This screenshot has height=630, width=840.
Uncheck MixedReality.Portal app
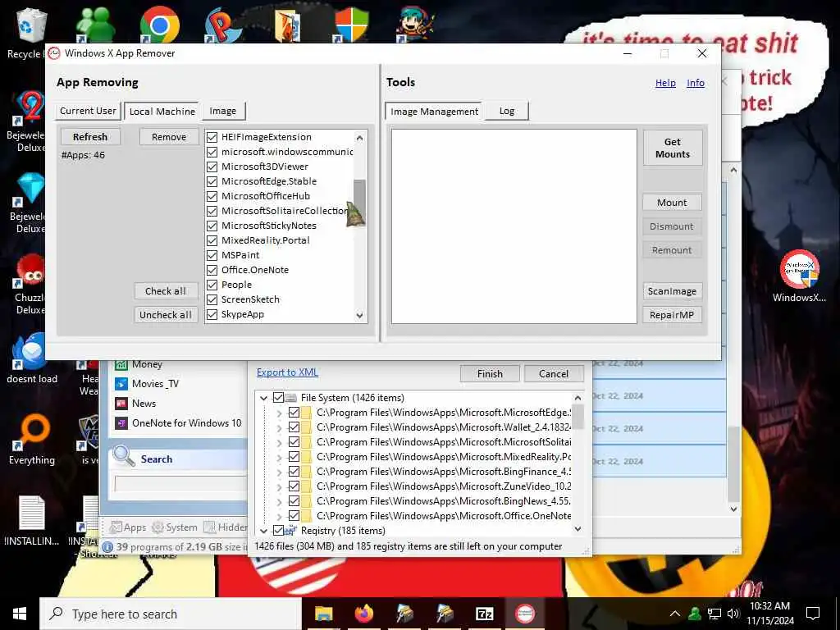pos(212,240)
